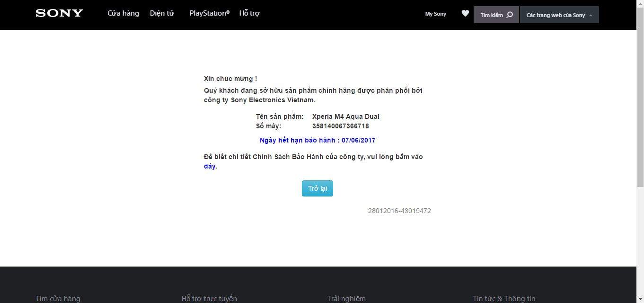Open the heart favorites icon
Screen dimensions: 644x303
pos(465,13)
